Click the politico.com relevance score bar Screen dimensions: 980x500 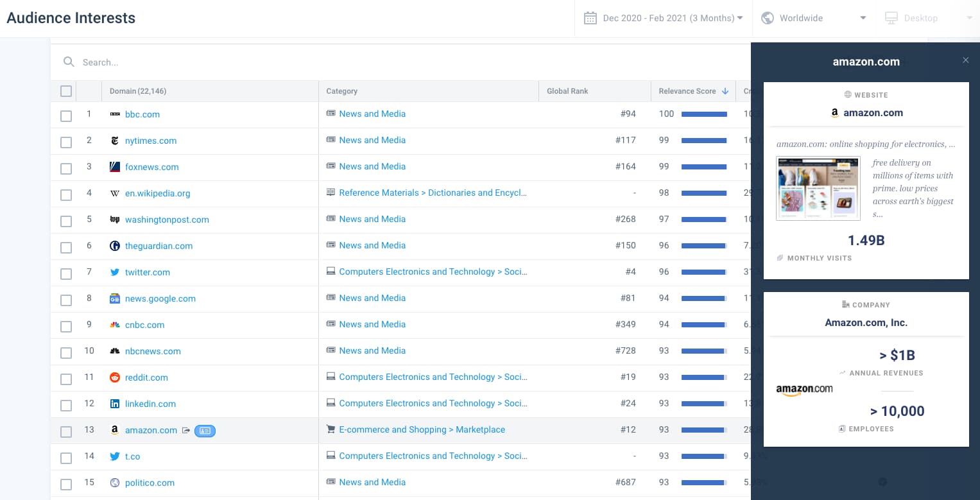point(704,483)
